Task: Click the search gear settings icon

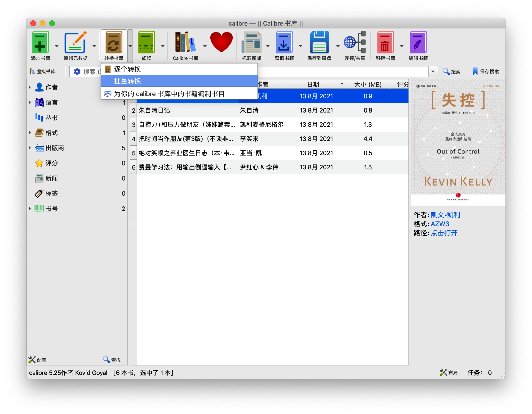Action: pyautogui.click(x=77, y=72)
